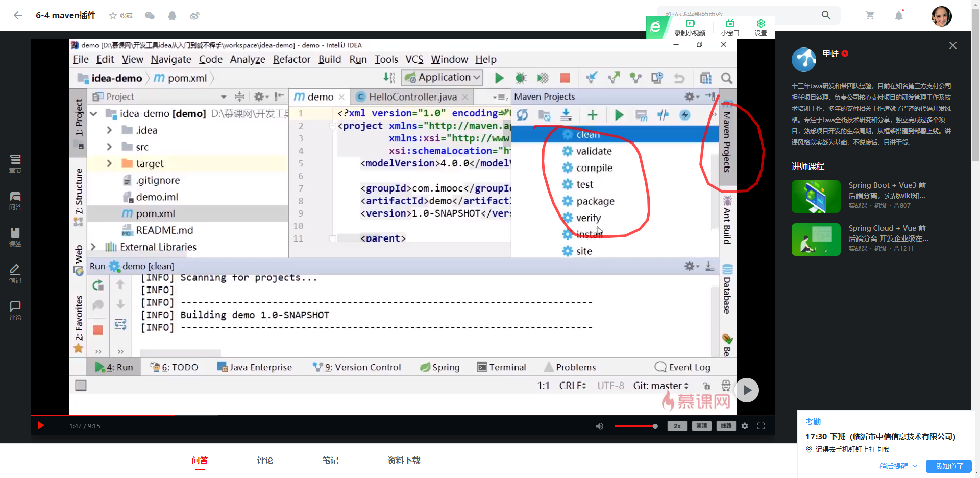The image size is (980, 478).
Task: Select the package lifecycle goal
Action: pos(595,201)
